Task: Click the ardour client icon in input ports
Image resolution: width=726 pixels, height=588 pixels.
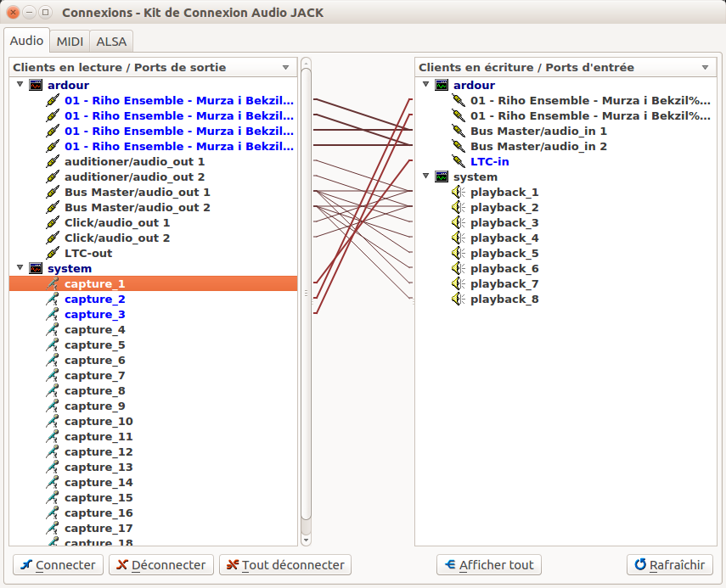Action: tap(442, 85)
